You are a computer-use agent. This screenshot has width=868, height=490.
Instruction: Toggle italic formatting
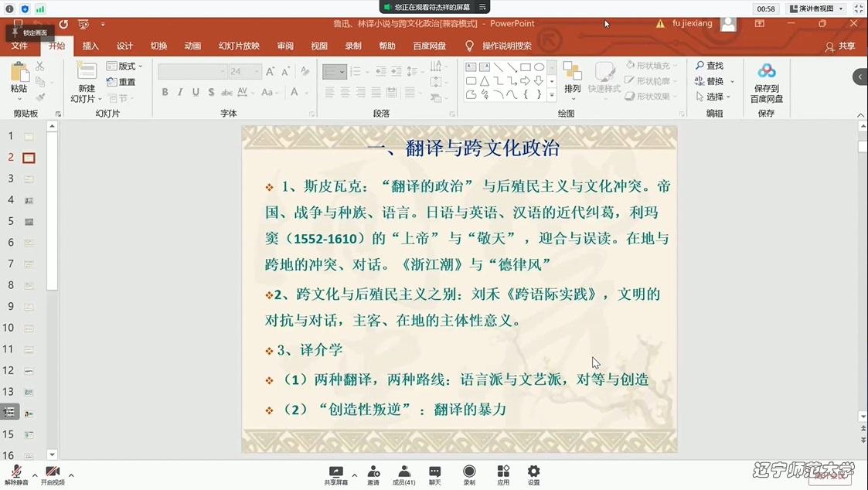point(179,92)
